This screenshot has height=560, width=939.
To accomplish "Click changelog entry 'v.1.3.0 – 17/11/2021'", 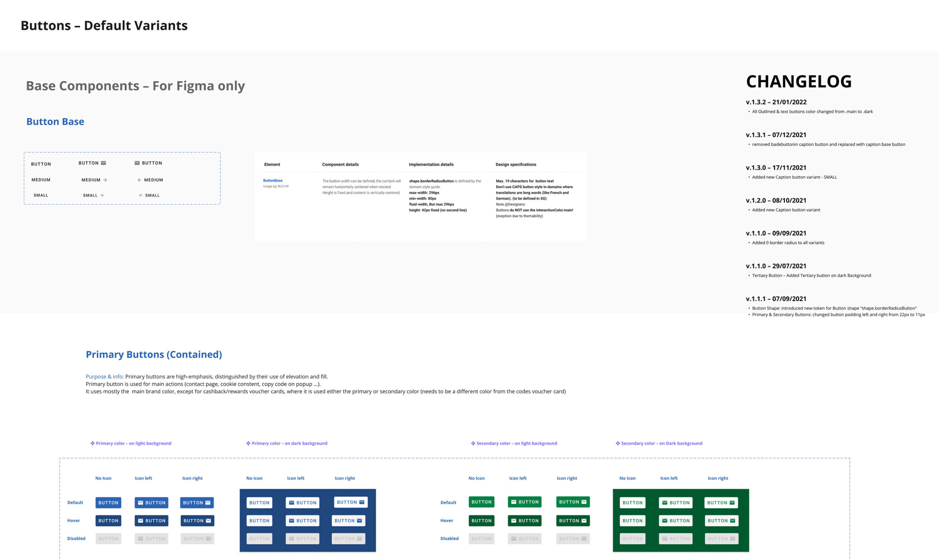I will (x=777, y=168).
